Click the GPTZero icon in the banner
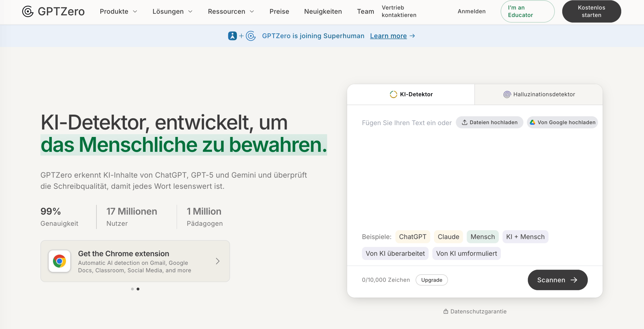This screenshot has width=644, height=329. coord(251,36)
